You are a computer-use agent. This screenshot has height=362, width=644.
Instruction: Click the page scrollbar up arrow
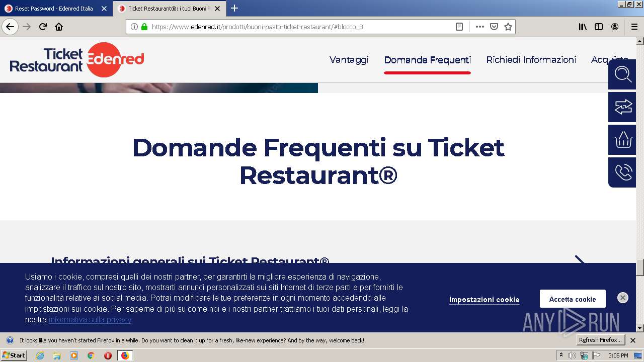[x=640, y=41]
